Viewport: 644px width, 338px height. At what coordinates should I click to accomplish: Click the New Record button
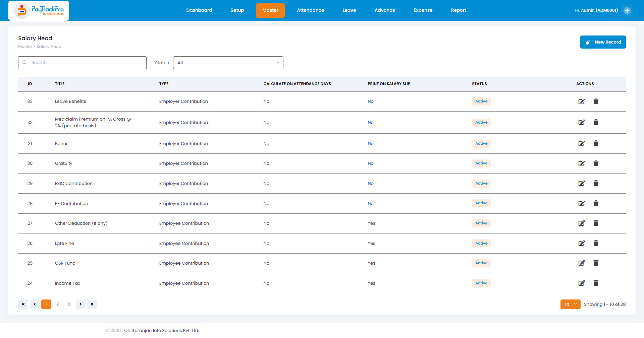pyautogui.click(x=603, y=42)
